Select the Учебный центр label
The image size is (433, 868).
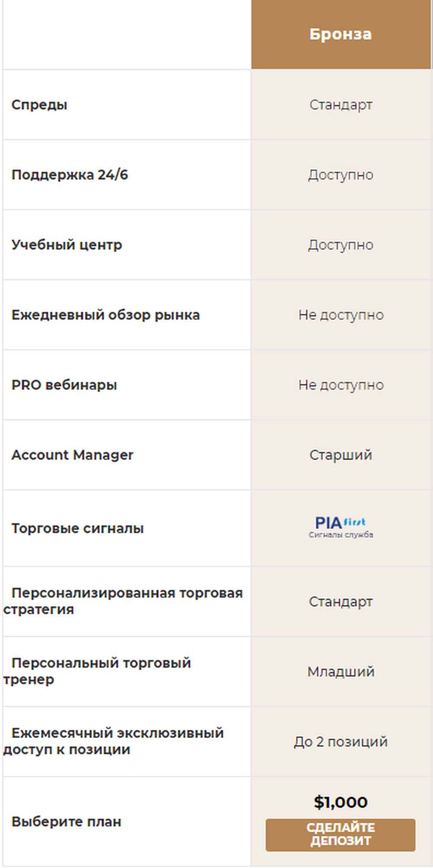tap(67, 245)
